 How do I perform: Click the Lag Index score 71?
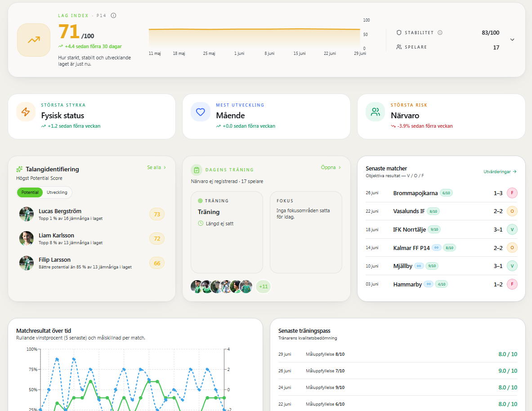[x=69, y=31]
